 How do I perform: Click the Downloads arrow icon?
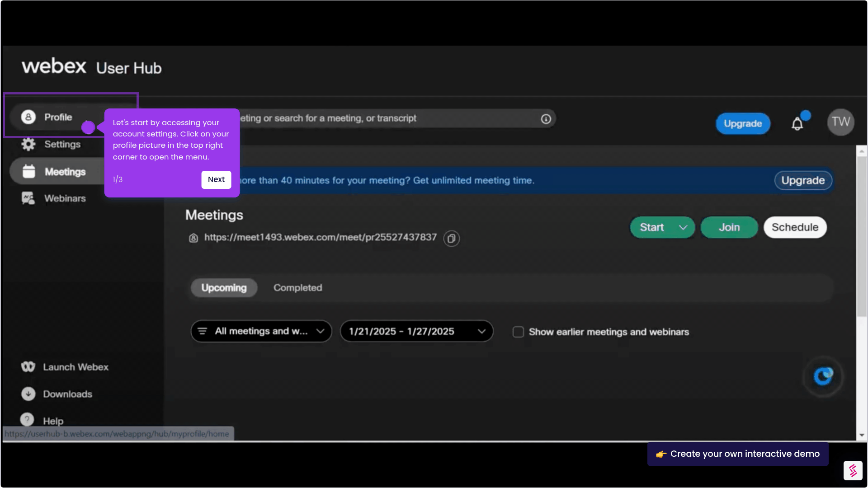28,394
